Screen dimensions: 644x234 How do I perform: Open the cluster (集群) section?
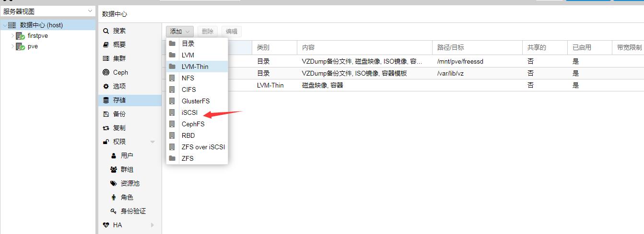119,58
